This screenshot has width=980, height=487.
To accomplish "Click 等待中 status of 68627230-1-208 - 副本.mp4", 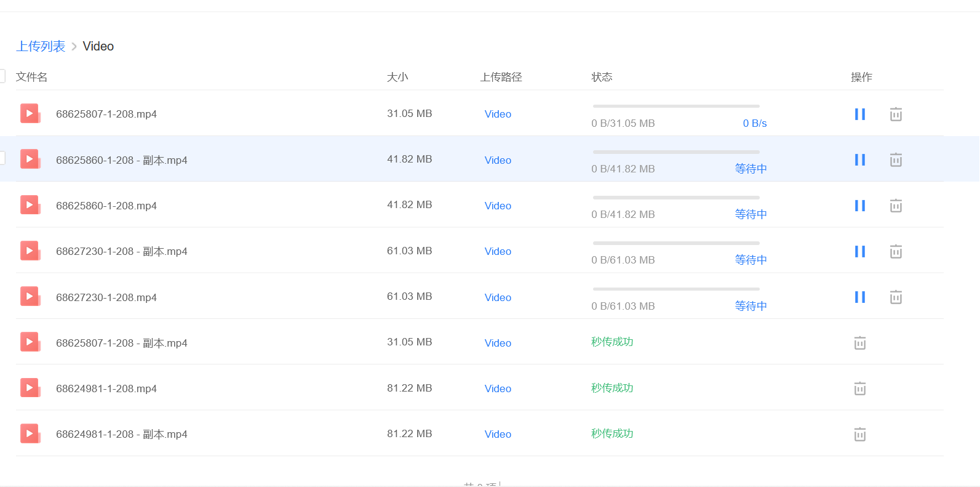I will pos(751,260).
